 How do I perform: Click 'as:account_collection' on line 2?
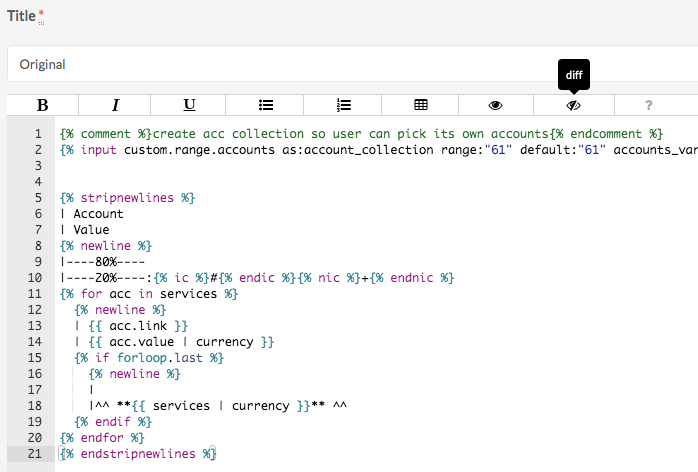(357, 150)
